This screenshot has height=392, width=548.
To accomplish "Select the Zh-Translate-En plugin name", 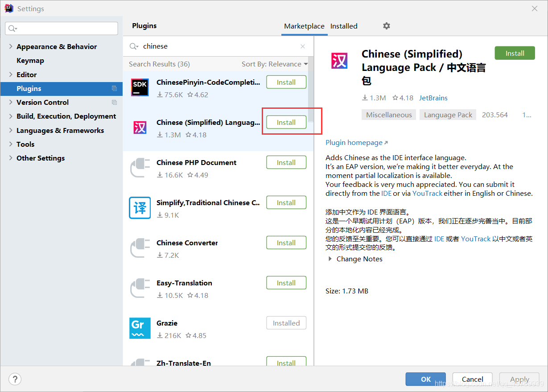I will [x=184, y=363].
